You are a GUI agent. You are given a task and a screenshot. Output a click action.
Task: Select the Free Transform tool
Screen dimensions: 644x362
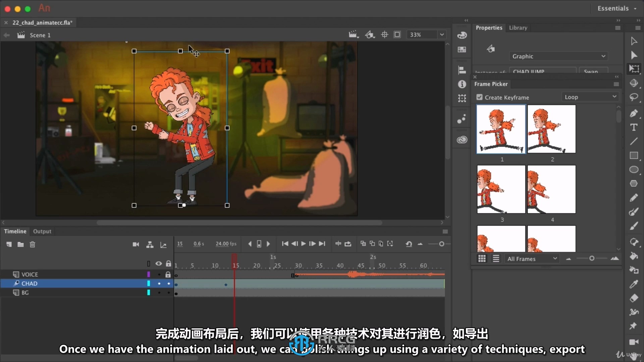pyautogui.click(x=634, y=69)
